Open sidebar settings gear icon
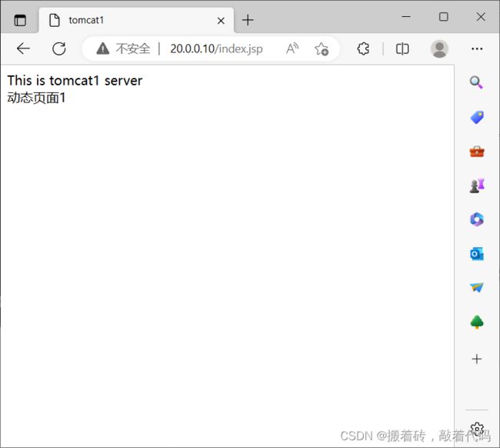 (477, 429)
